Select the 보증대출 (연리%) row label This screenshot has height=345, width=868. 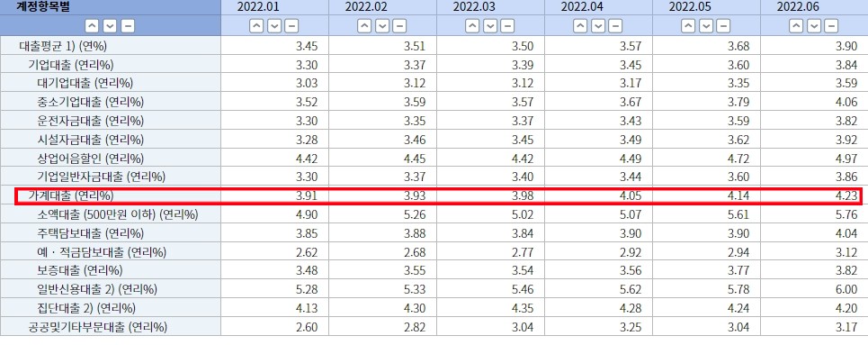[80, 270]
